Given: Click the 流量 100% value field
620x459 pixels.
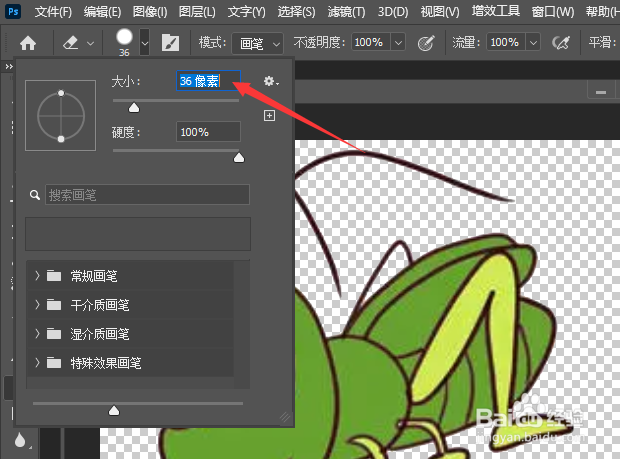Looking at the screenshot, I should click(506, 42).
